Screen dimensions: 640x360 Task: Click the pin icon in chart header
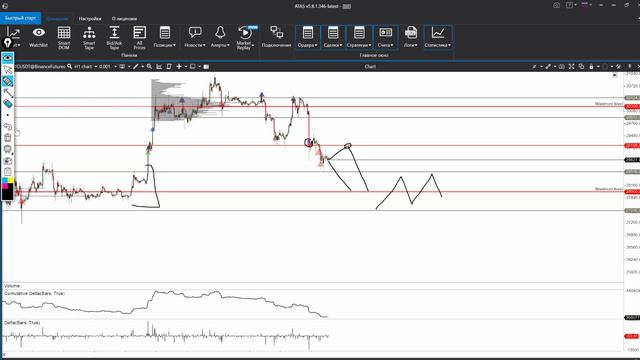(x=629, y=66)
